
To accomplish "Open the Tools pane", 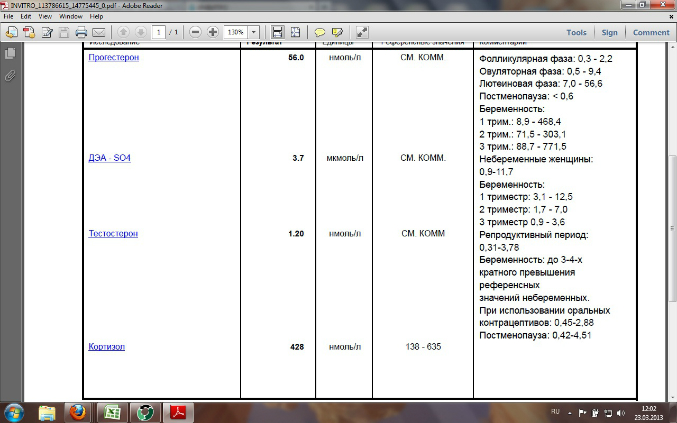I will tap(576, 32).
